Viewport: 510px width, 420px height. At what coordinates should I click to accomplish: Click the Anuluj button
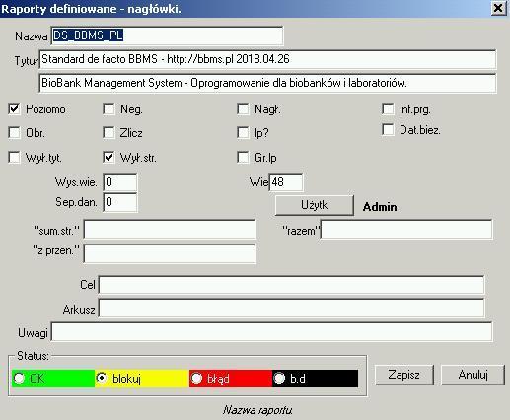click(473, 375)
